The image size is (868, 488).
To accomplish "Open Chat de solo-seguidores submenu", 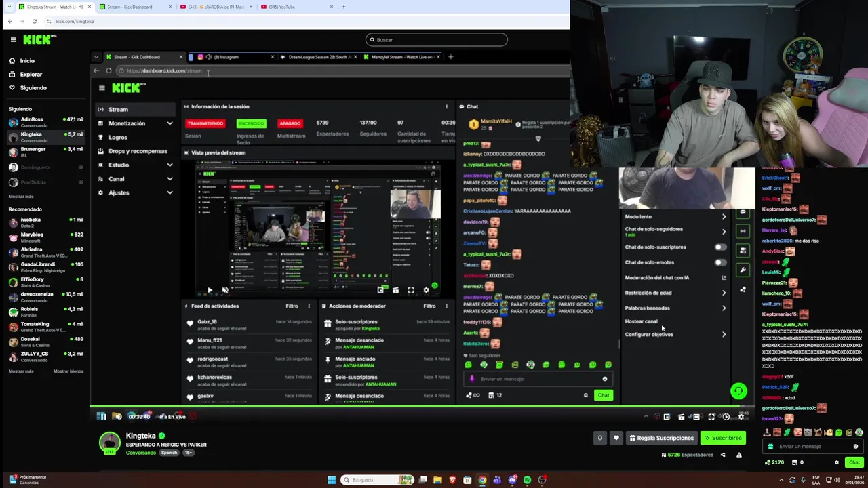I will coord(675,232).
